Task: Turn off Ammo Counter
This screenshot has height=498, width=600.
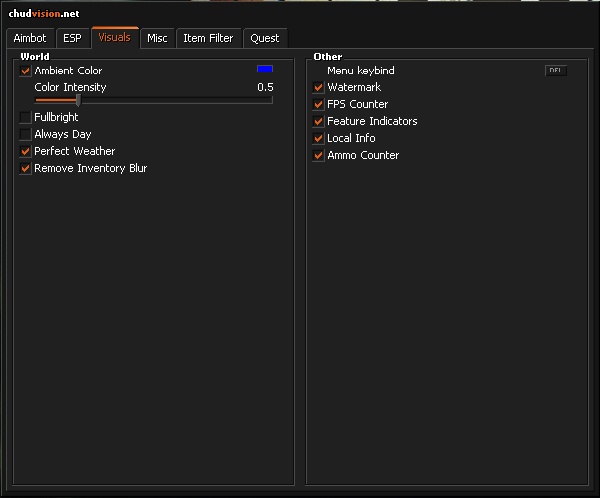Action: [x=318, y=155]
